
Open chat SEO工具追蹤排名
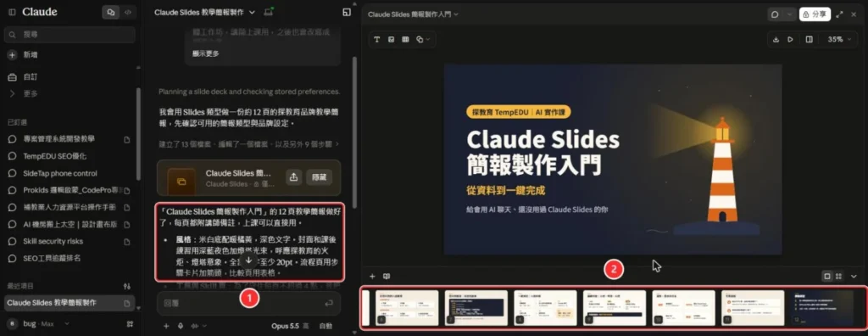point(52,259)
